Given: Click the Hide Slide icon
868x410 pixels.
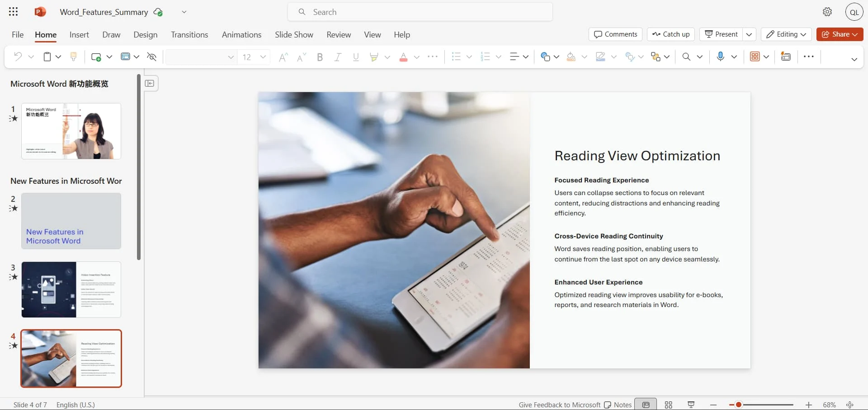Looking at the screenshot, I should [152, 56].
